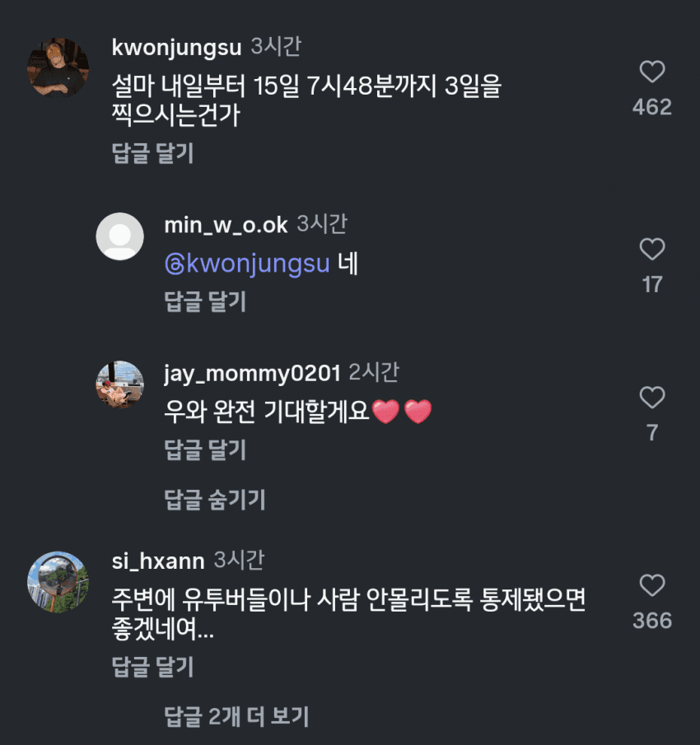Reply to min_w_o.ok's comment
This screenshot has width=700, height=745.
[205, 301]
